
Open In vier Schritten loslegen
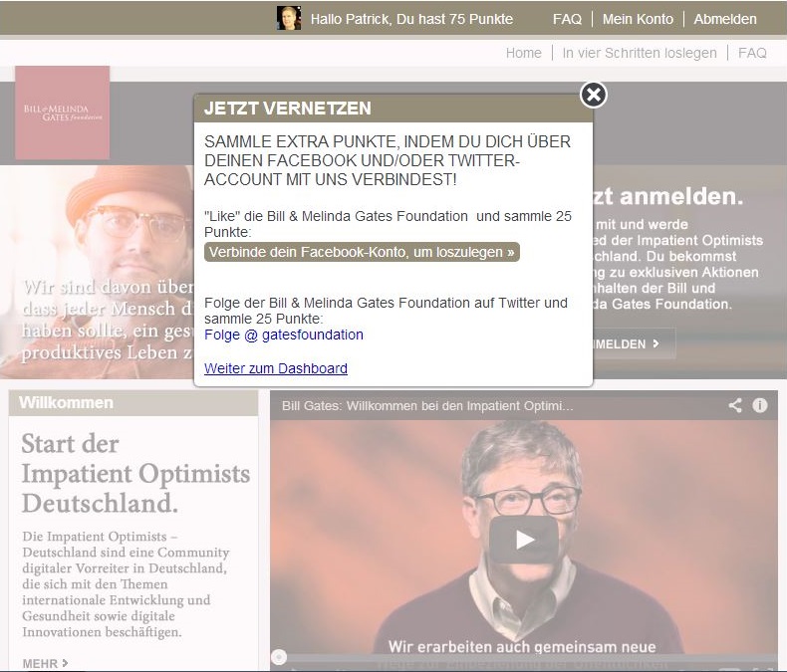click(x=640, y=53)
